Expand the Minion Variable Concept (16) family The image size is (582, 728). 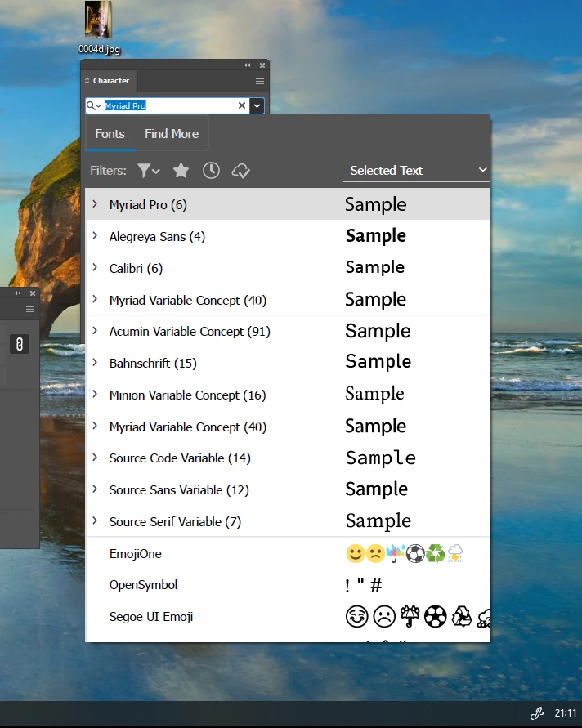(95, 395)
